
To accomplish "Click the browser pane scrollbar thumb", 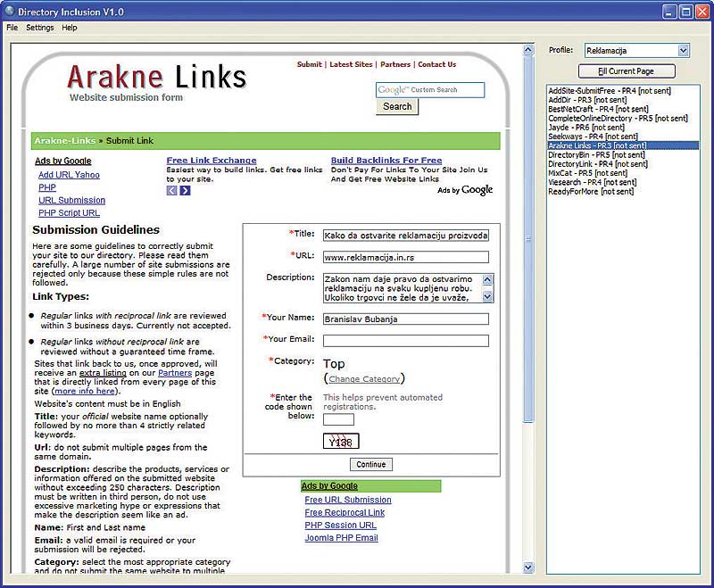I will click(528, 239).
